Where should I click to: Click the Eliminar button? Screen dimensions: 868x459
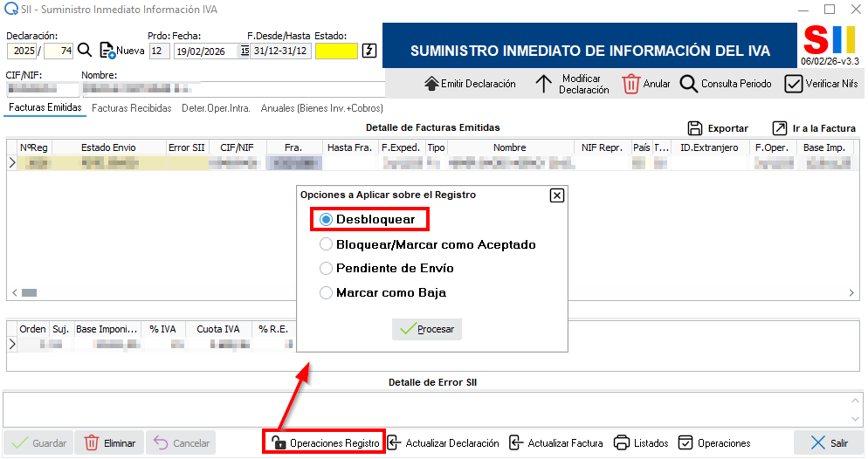[x=109, y=443]
